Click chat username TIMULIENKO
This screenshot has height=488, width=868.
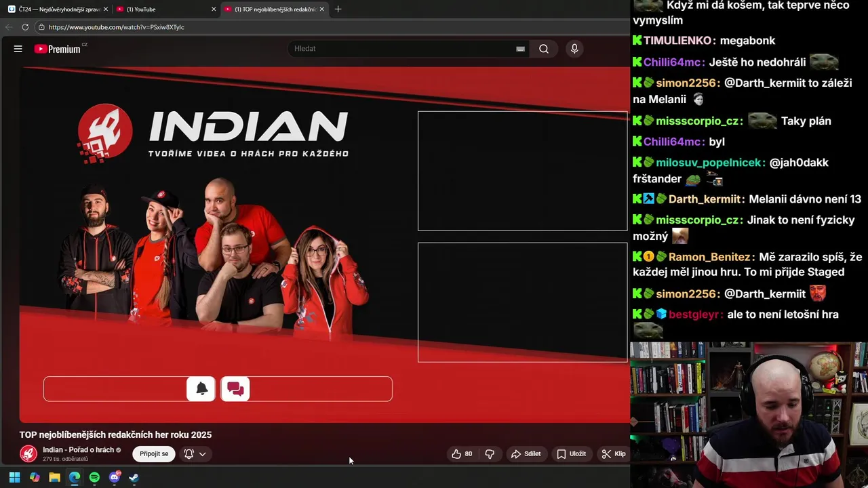click(678, 41)
